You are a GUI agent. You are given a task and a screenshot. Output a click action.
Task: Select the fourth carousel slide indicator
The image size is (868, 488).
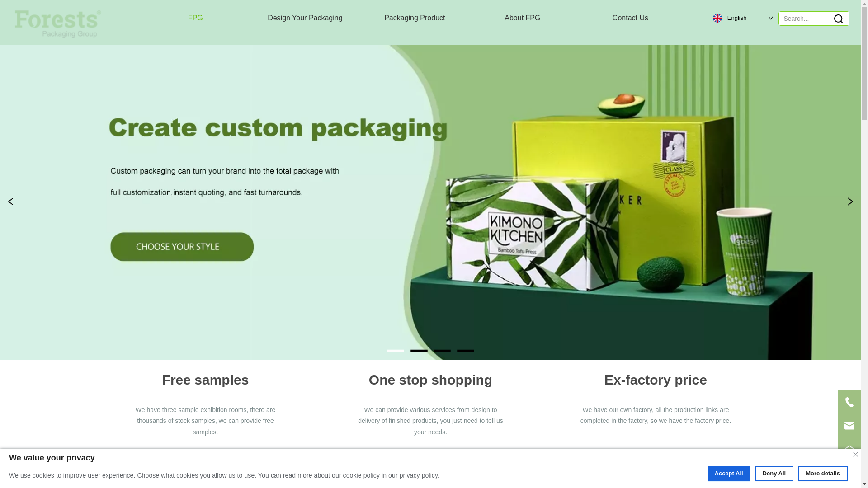pos(466,351)
